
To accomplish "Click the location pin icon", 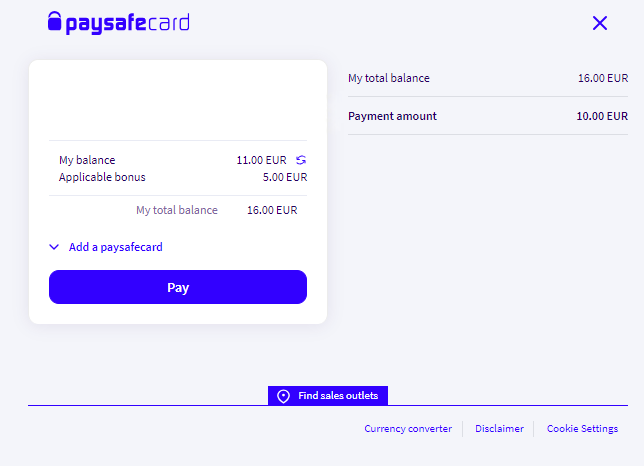I will coord(283,396).
